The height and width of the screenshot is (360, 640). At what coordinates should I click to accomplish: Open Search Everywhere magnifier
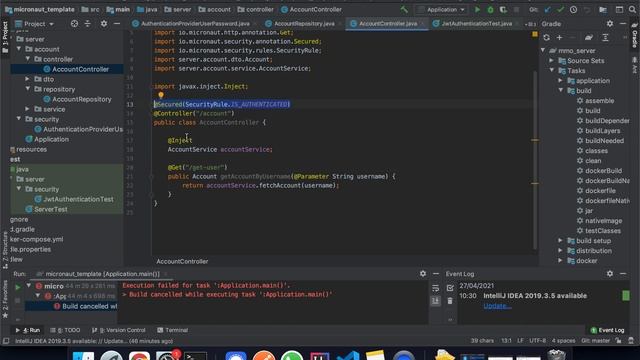pyautogui.click(x=632, y=9)
